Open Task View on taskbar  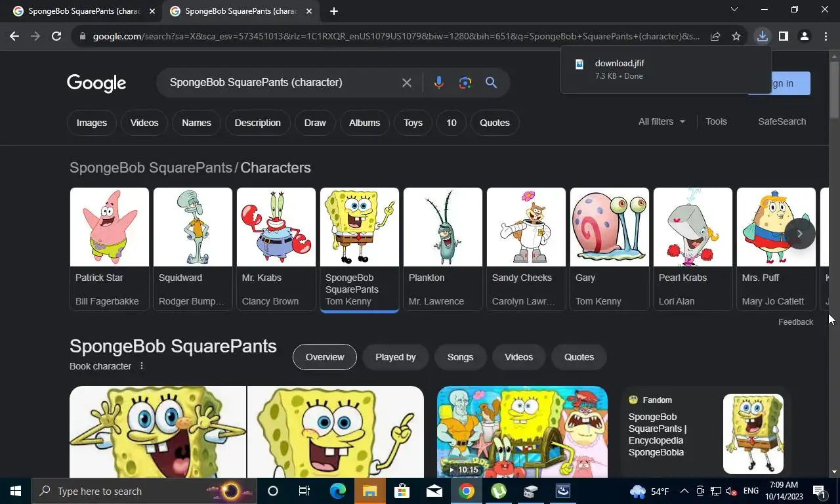pyautogui.click(x=304, y=491)
